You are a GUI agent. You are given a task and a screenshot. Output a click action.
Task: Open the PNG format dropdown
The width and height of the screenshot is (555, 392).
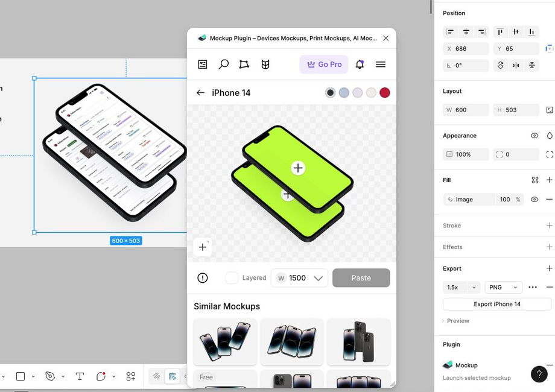tap(503, 287)
